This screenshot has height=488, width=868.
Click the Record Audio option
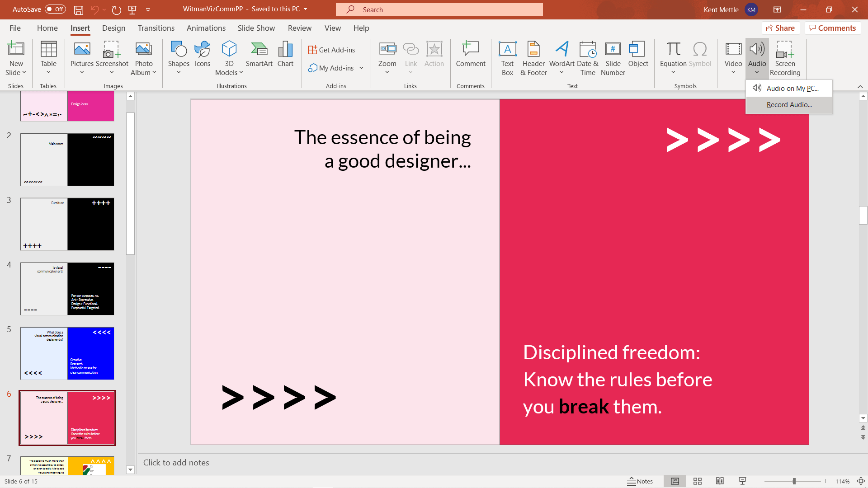coord(789,104)
